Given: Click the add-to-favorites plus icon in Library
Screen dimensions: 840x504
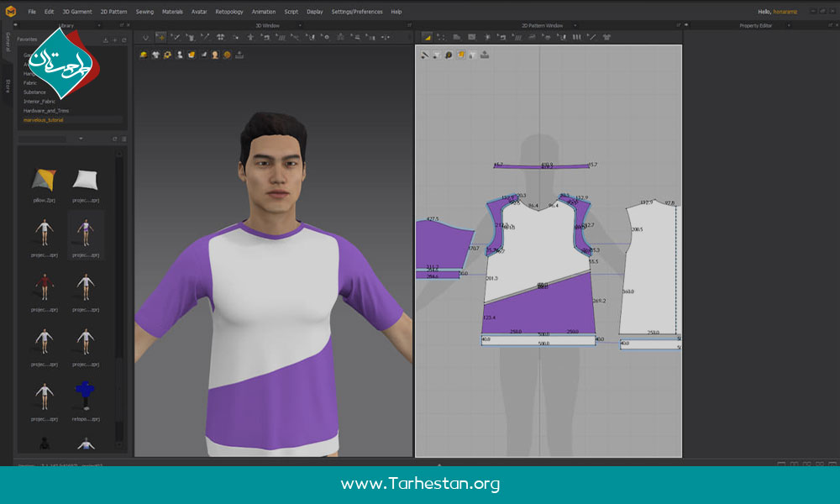Looking at the screenshot, I should (x=115, y=39).
